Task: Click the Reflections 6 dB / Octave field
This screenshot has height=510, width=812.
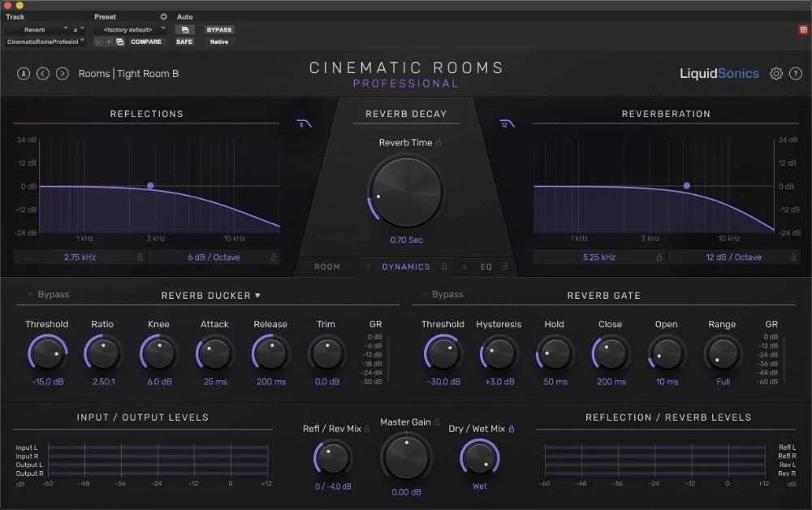Action: pos(214,257)
